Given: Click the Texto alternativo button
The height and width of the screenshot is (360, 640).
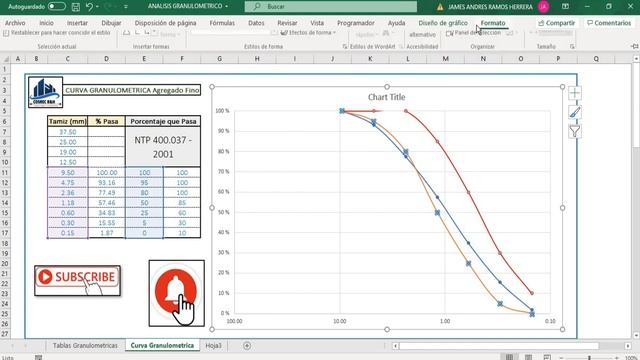Looking at the screenshot, I should (422, 35).
